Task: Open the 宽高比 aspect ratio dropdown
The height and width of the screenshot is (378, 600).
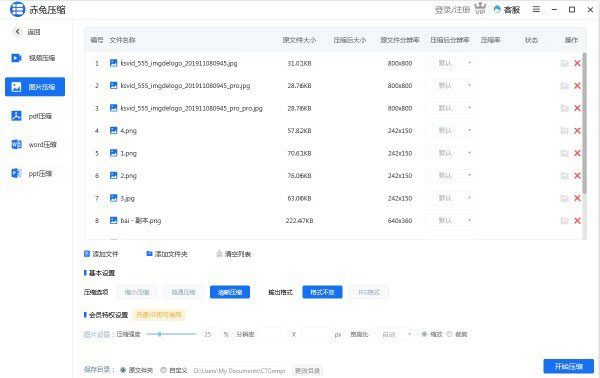Action: (x=395, y=334)
